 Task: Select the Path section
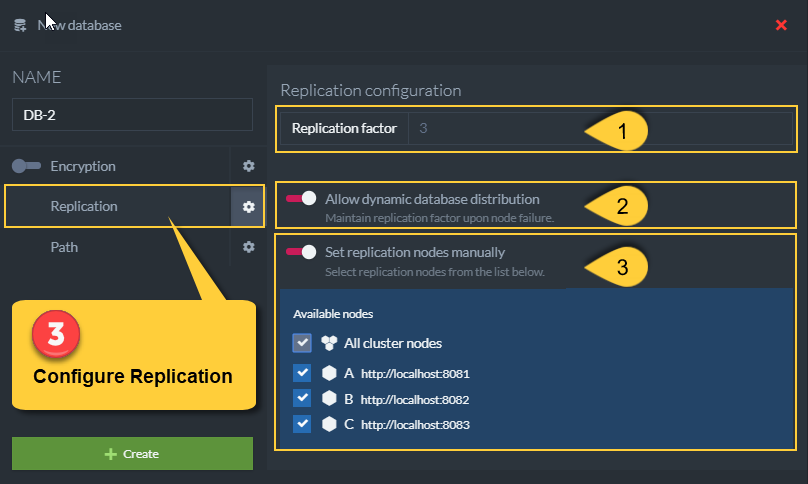pyautogui.click(x=64, y=247)
